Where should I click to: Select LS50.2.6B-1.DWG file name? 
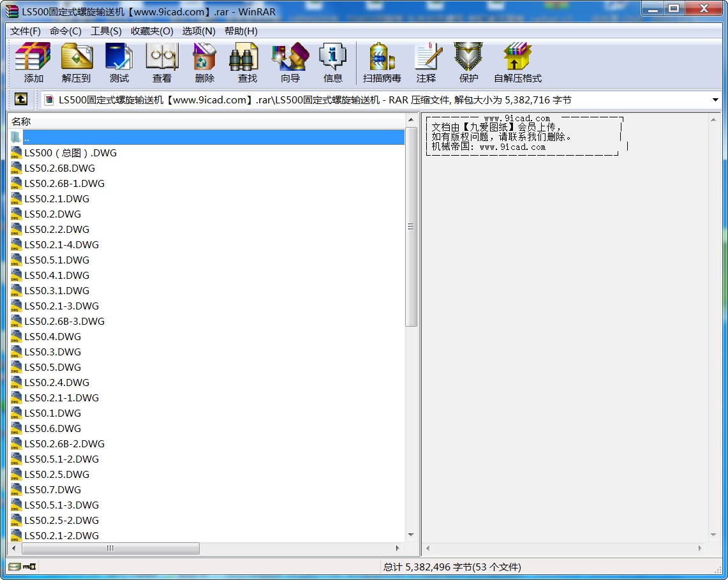(x=64, y=183)
